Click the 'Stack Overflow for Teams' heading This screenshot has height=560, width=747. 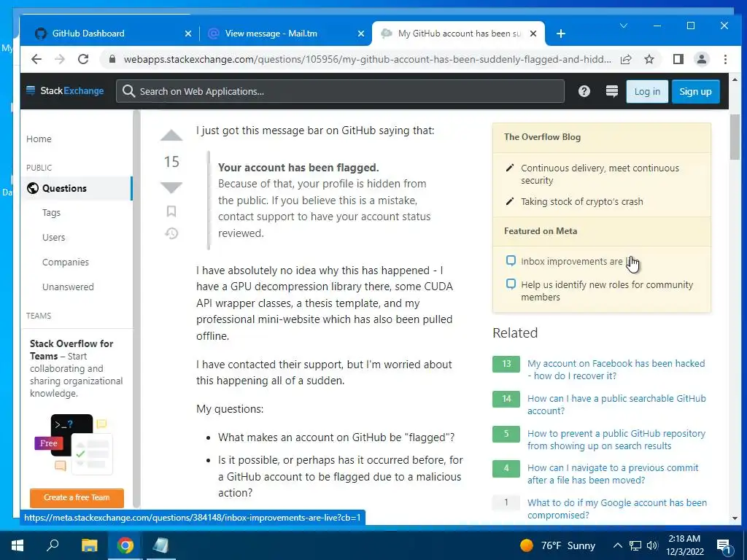click(x=71, y=349)
